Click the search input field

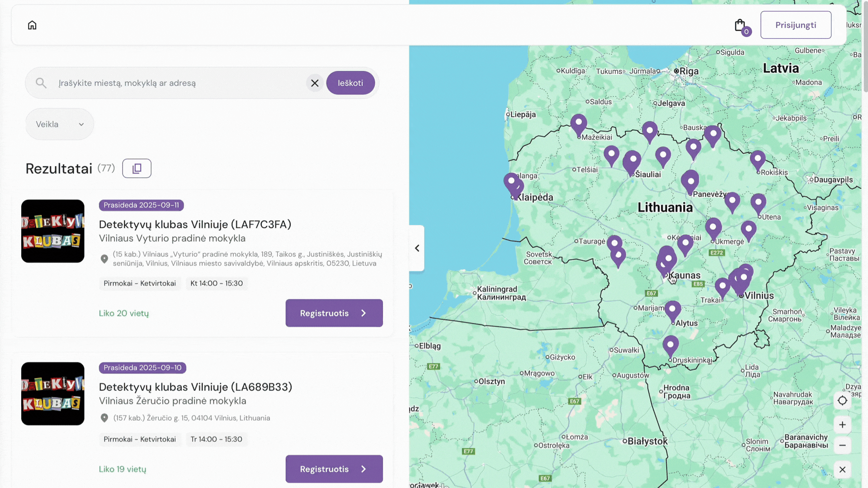point(181,83)
